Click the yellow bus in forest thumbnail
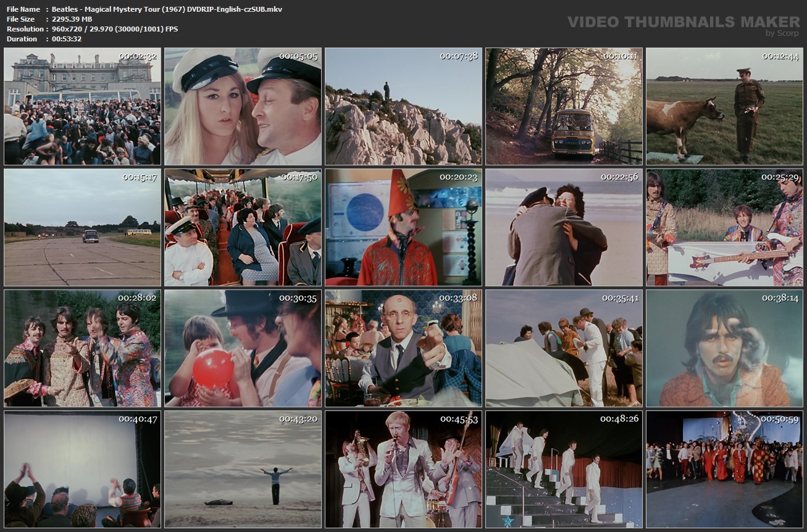 point(564,107)
